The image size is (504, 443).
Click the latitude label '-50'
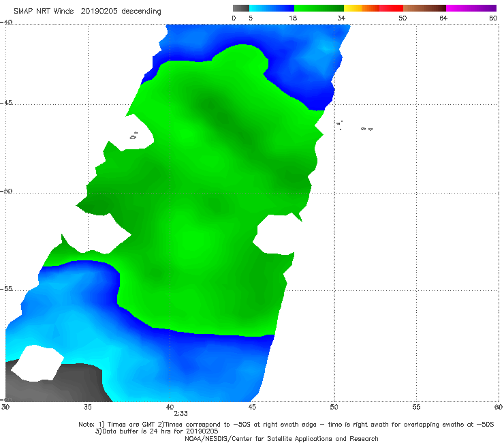tap(6, 191)
